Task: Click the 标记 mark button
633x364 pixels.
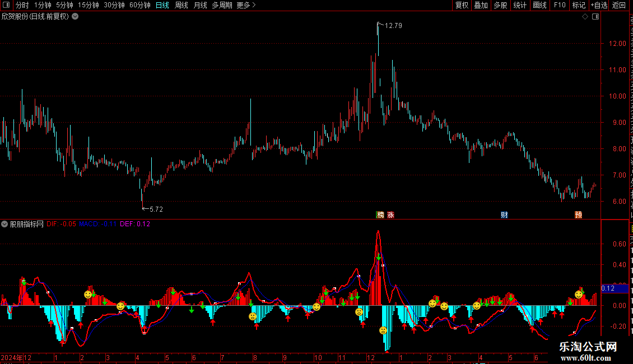Action: [x=579, y=5]
